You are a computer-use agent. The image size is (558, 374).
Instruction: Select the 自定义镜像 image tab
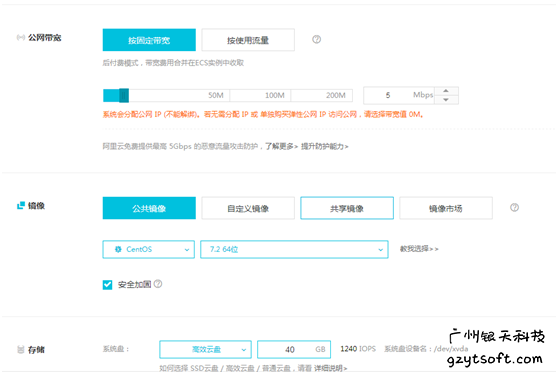tap(248, 208)
